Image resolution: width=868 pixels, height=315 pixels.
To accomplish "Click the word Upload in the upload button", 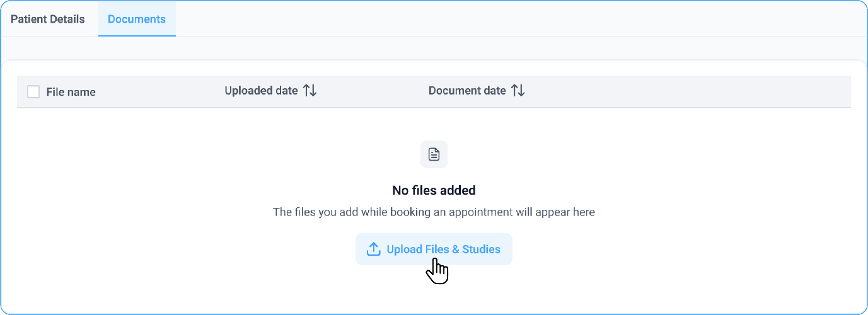I will pyautogui.click(x=404, y=249).
